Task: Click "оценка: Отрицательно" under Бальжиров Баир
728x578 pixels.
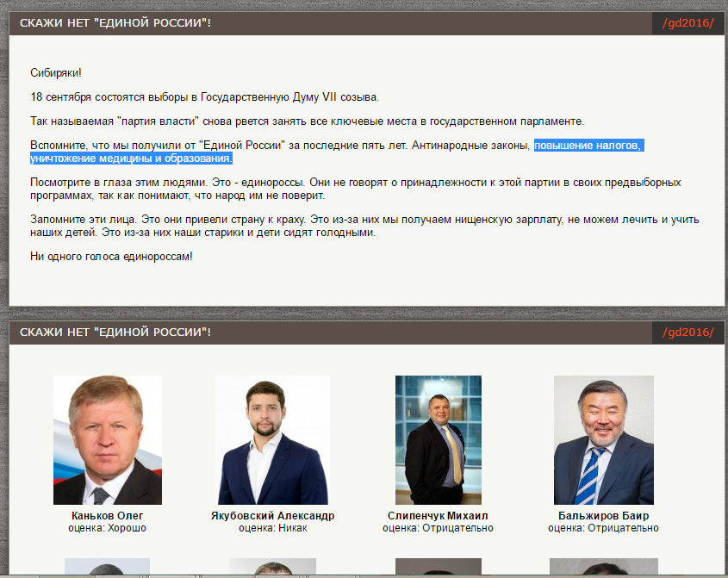Action: (603, 528)
